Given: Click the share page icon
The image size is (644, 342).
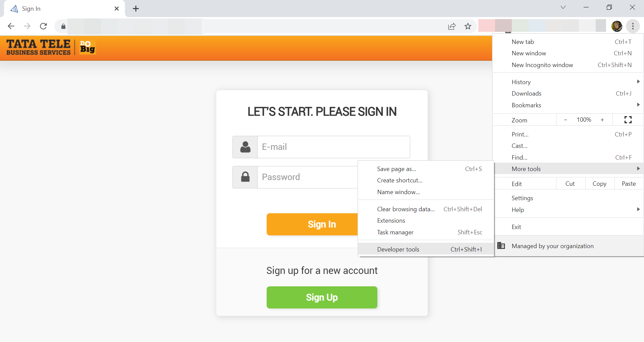Looking at the screenshot, I should (452, 26).
